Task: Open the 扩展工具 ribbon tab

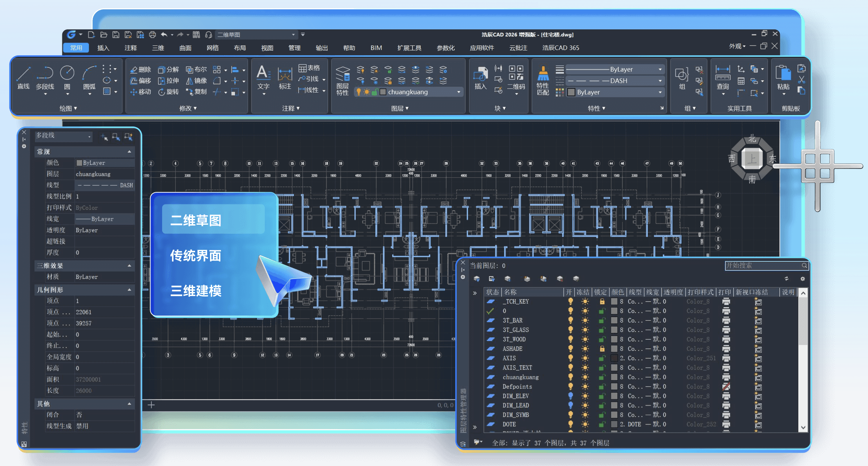Action: (x=409, y=48)
